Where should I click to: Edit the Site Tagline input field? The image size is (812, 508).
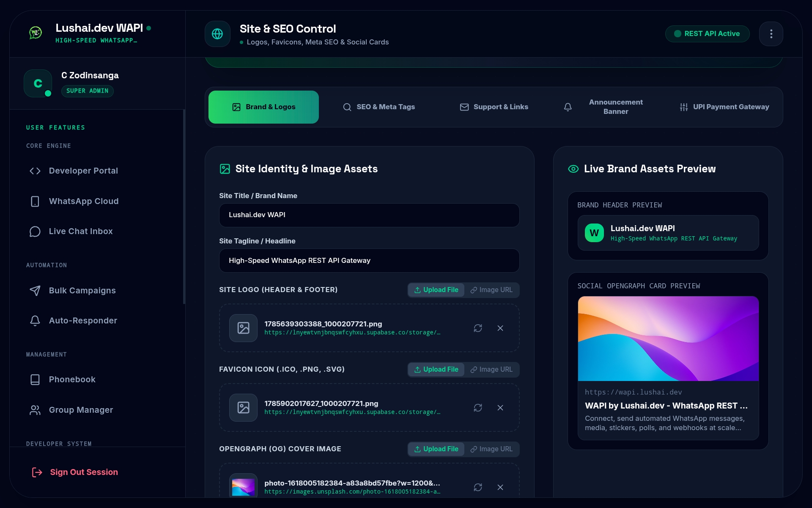pos(369,261)
